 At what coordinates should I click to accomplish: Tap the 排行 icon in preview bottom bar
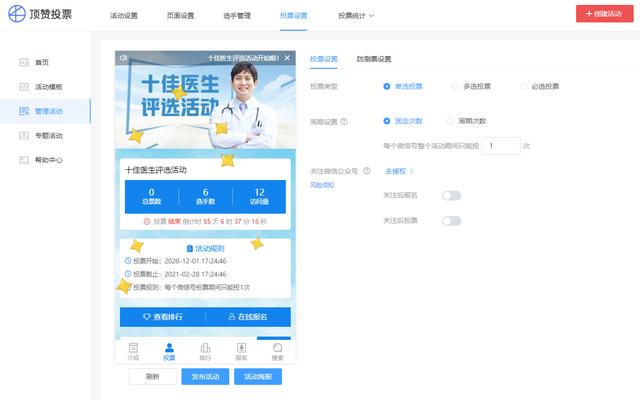click(x=205, y=350)
